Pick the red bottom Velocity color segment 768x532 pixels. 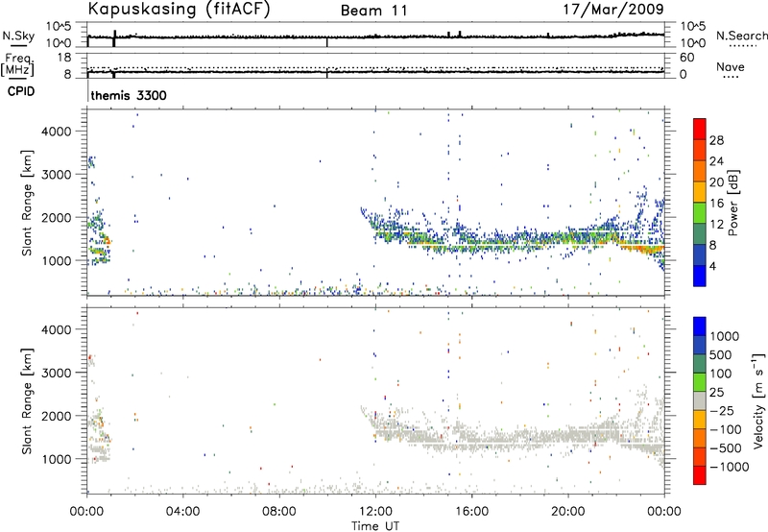point(700,475)
